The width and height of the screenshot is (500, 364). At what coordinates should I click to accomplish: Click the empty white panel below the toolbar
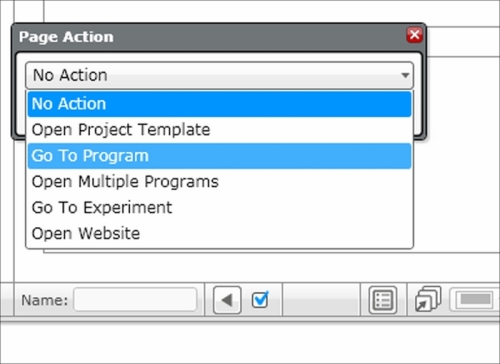tap(250, 343)
